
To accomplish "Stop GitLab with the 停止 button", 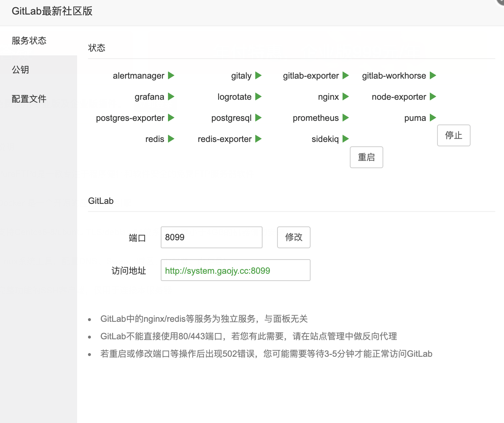I will (x=454, y=135).
